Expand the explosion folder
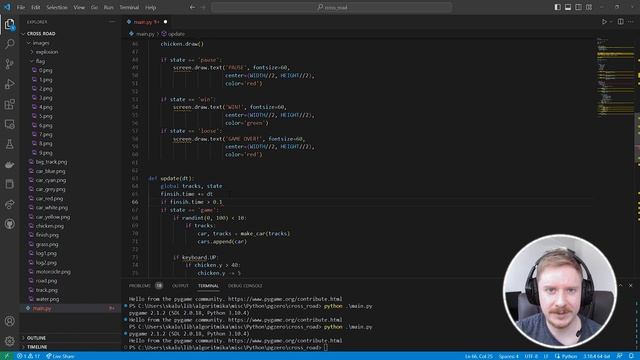 pos(47,52)
